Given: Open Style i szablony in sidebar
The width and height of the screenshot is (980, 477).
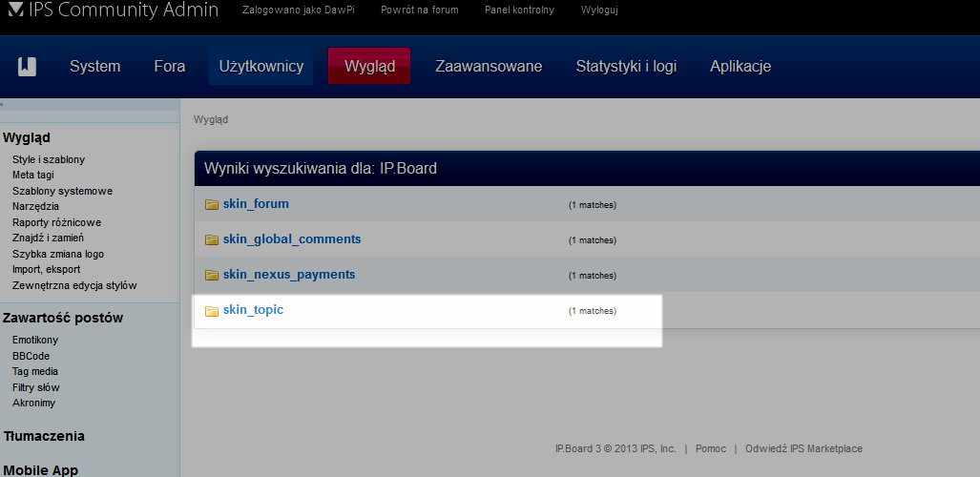Looking at the screenshot, I should [x=49, y=159].
